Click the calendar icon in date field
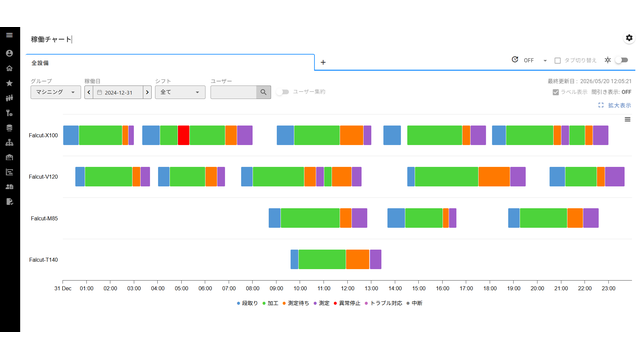The image size is (640, 360). coord(99,93)
